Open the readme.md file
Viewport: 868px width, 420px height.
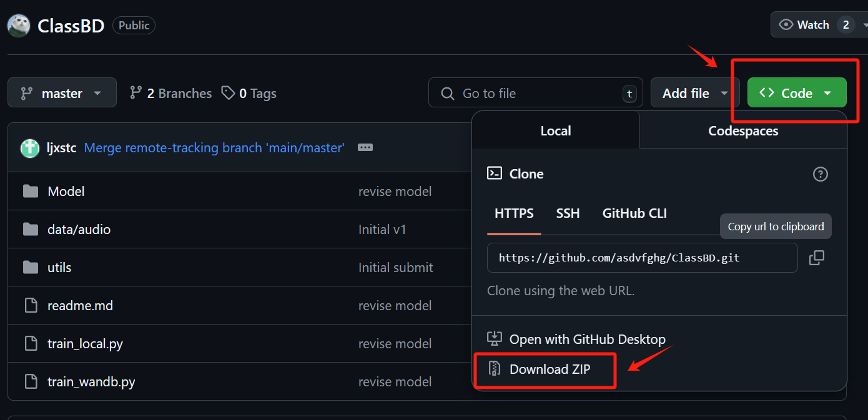[80, 305]
